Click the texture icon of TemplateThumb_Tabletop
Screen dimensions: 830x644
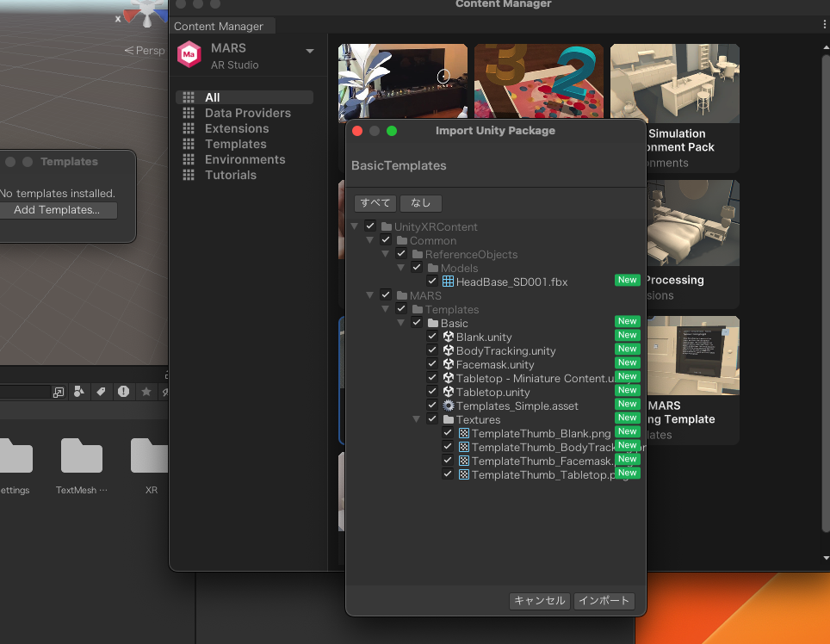[x=464, y=474]
